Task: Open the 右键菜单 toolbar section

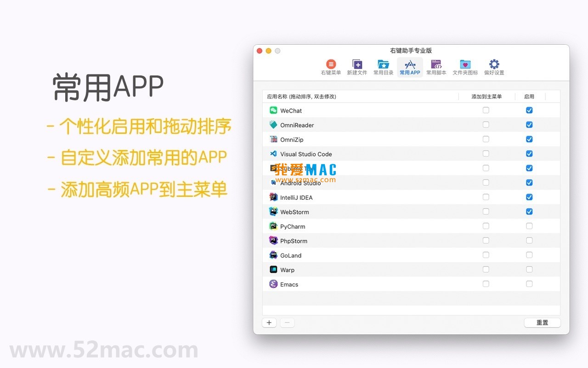Action: [x=331, y=67]
